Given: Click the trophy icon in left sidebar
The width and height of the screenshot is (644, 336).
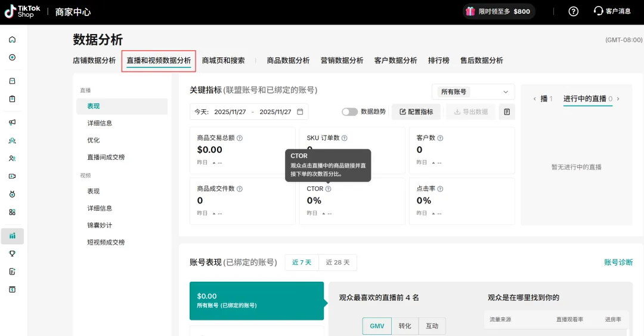Looking at the screenshot, I should 12,254.
